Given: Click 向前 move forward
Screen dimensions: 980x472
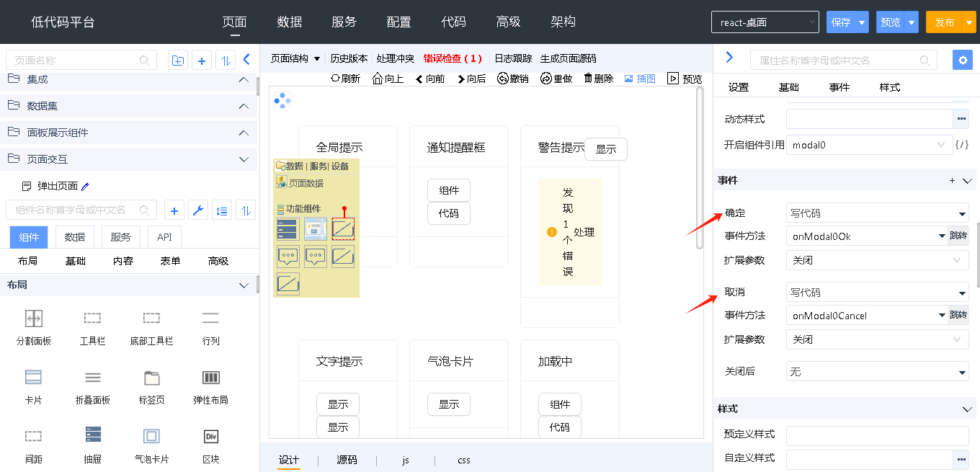Looking at the screenshot, I should [x=430, y=79].
